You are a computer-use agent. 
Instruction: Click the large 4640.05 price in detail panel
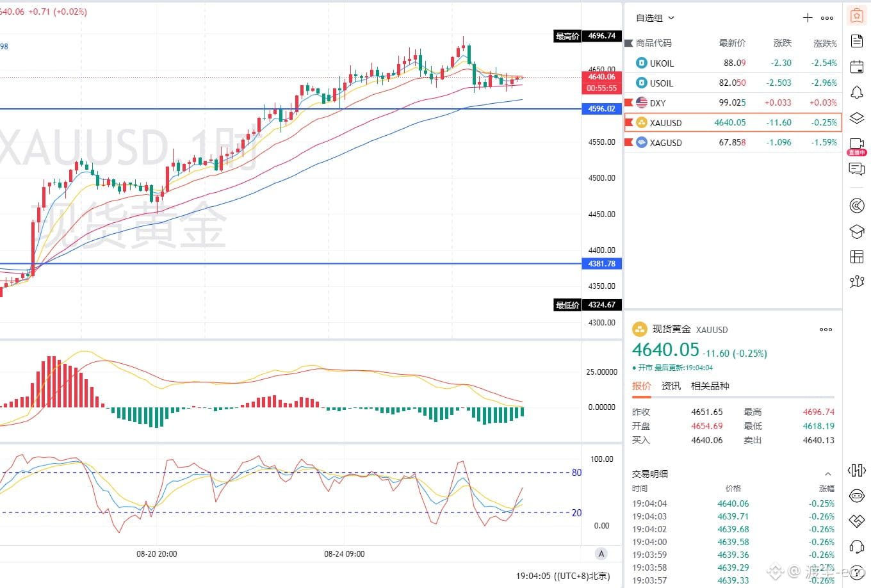[x=665, y=350]
